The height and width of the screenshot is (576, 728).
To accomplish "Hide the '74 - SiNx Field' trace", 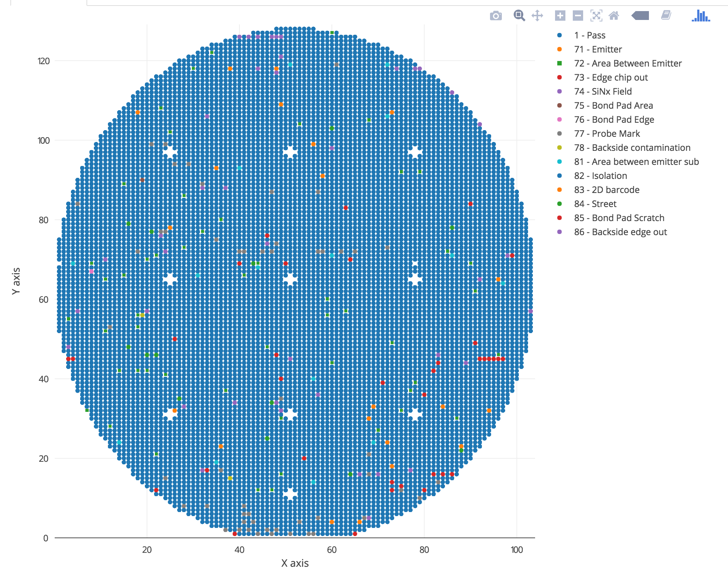I will tap(594, 91).
